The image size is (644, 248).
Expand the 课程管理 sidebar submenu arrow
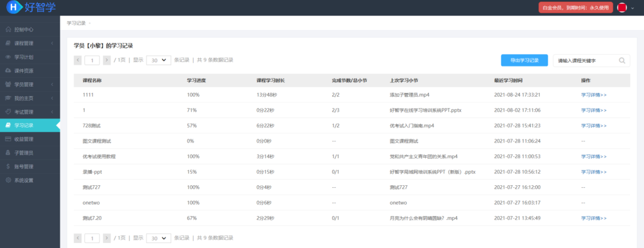(x=53, y=43)
